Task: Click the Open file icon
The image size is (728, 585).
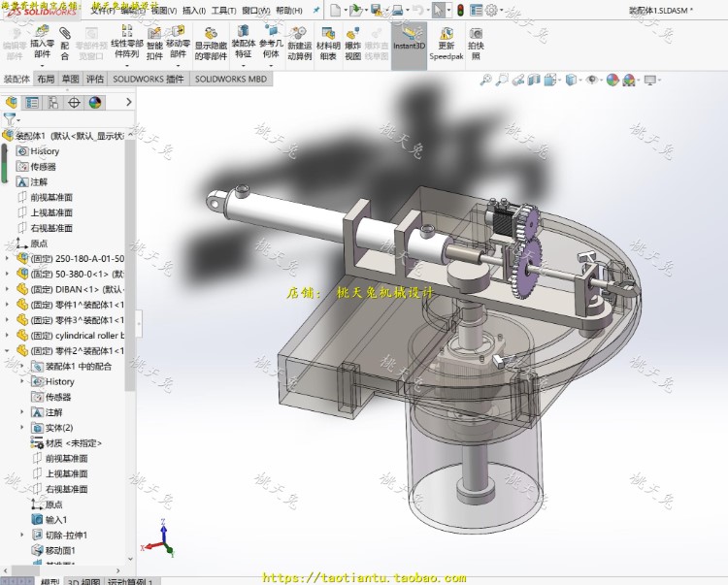Action: [x=355, y=10]
